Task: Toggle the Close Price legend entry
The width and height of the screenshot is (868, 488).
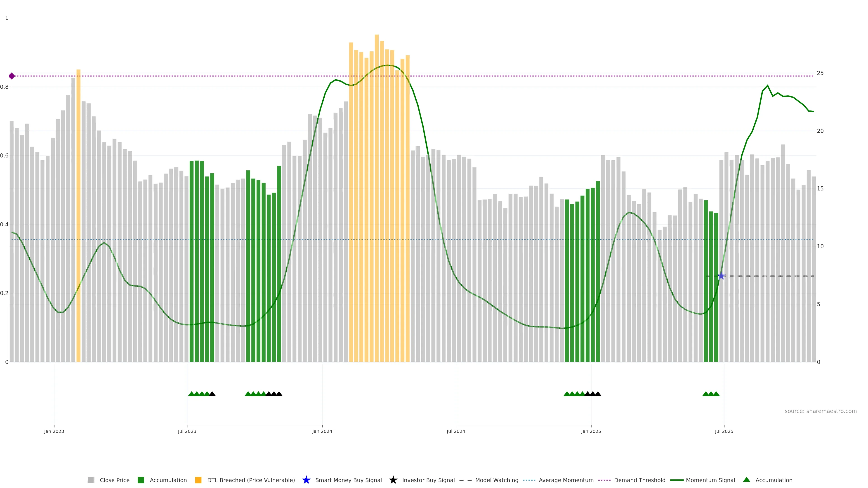Action: [x=114, y=480]
